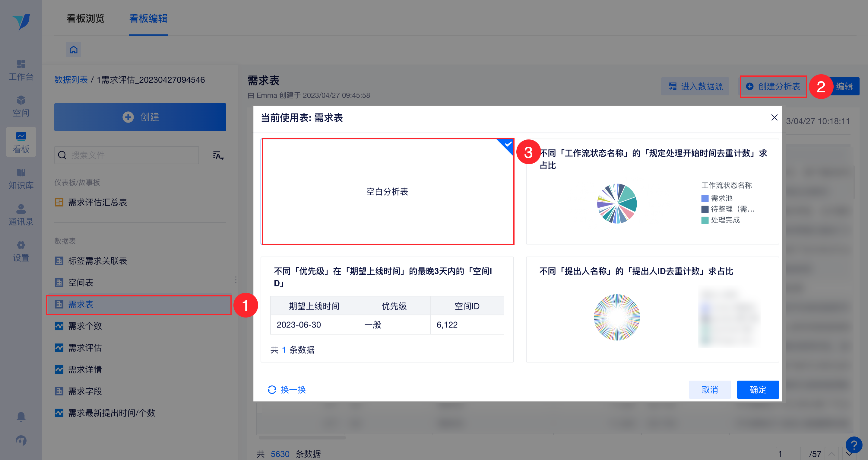Select the 提出人名称 pie chart template
This screenshot has width=868, height=460.
(652, 309)
